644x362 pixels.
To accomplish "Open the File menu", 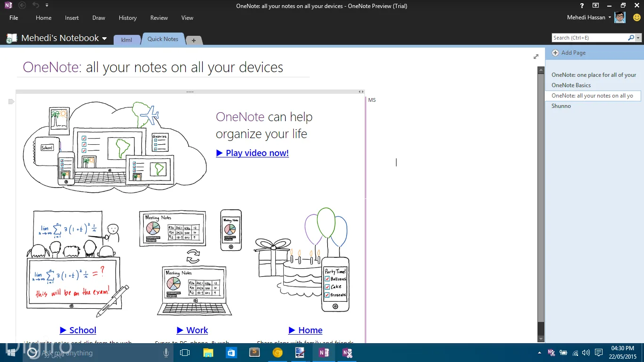I will 14,18.
